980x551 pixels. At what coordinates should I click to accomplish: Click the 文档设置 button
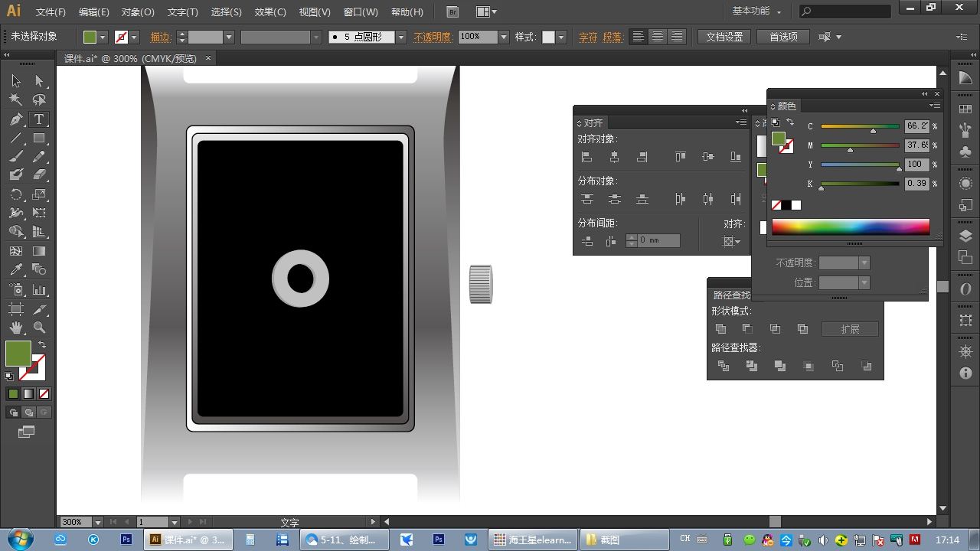pos(724,37)
